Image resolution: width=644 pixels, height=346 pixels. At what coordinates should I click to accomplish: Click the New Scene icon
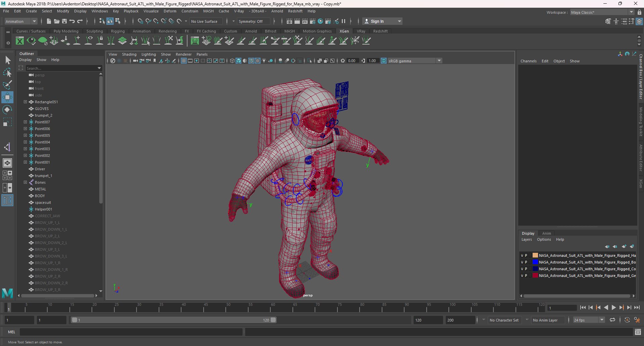coord(49,21)
